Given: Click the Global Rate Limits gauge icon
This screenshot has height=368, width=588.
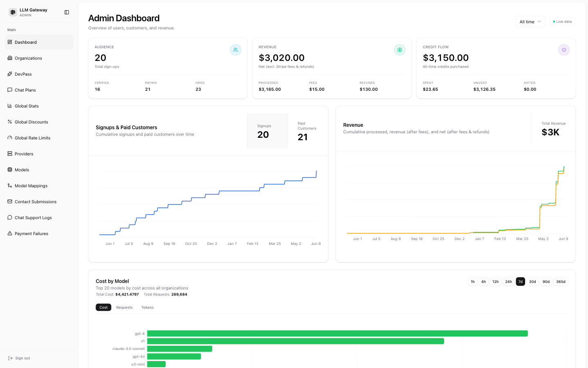Looking at the screenshot, I should click(x=10, y=138).
